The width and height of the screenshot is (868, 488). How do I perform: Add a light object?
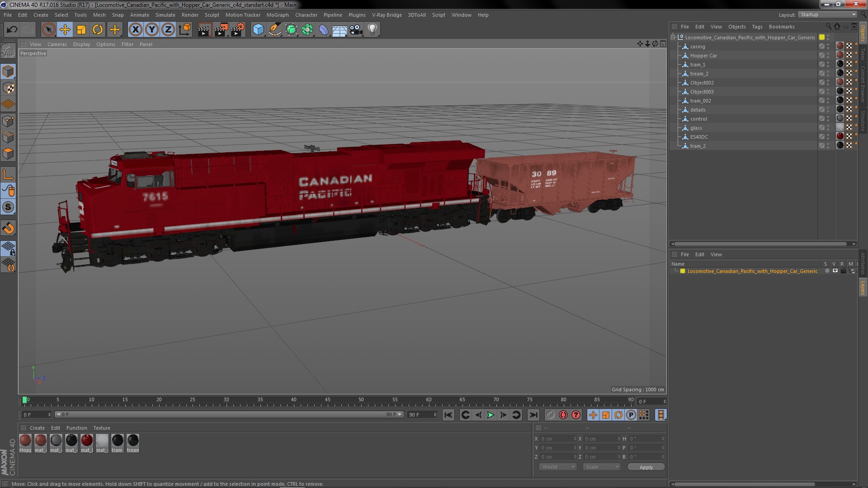(x=373, y=30)
